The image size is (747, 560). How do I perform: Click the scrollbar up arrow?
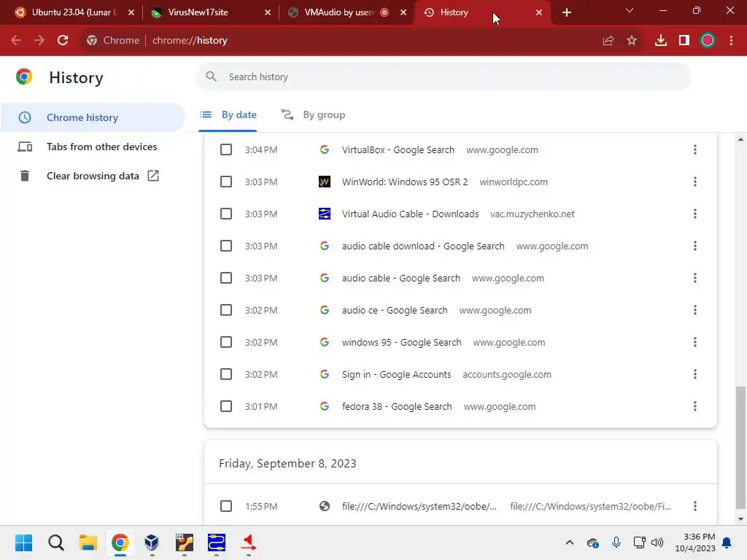pyautogui.click(x=740, y=139)
